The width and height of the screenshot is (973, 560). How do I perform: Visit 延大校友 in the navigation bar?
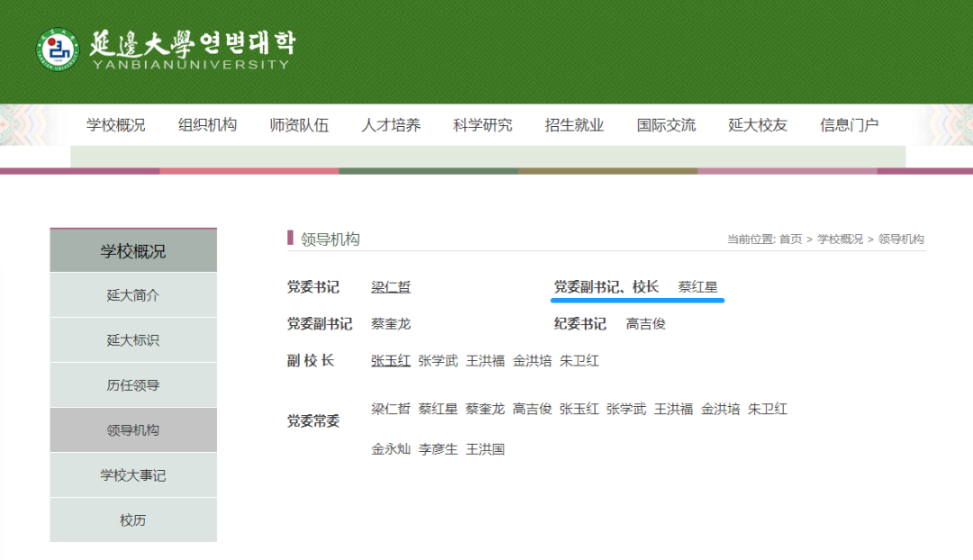coord(758,125)
